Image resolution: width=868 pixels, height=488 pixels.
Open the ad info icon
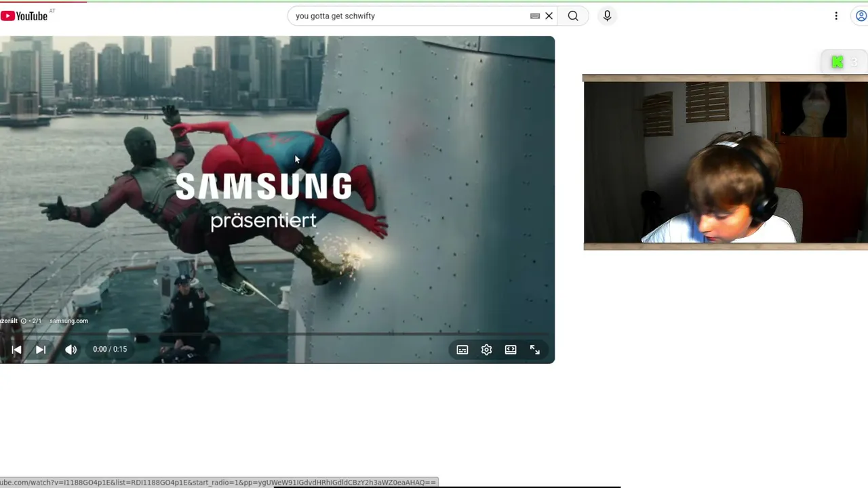coord(23,321)
